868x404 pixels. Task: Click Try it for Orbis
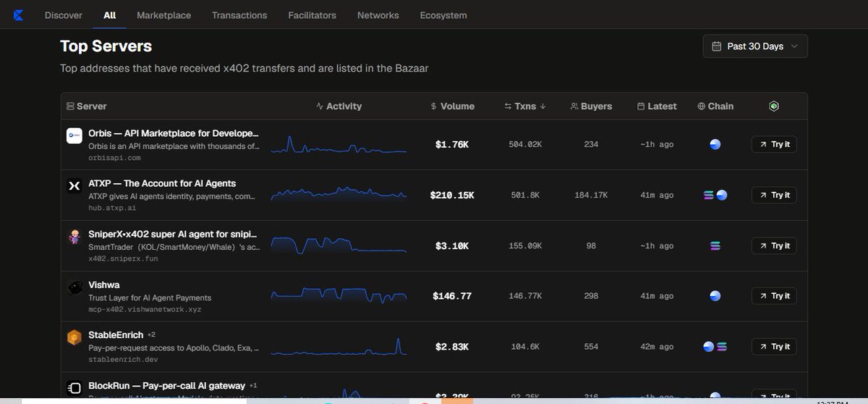tap(774, 145)
